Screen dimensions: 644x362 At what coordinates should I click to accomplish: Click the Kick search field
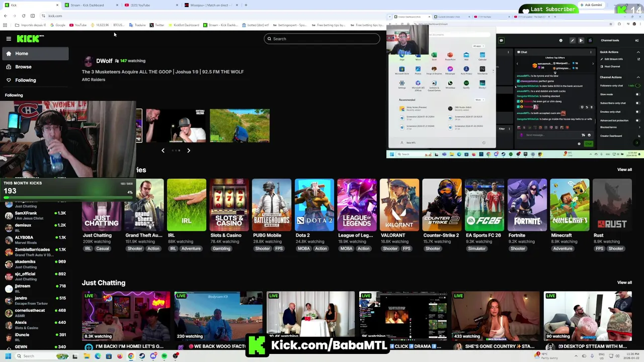point(322,39)
